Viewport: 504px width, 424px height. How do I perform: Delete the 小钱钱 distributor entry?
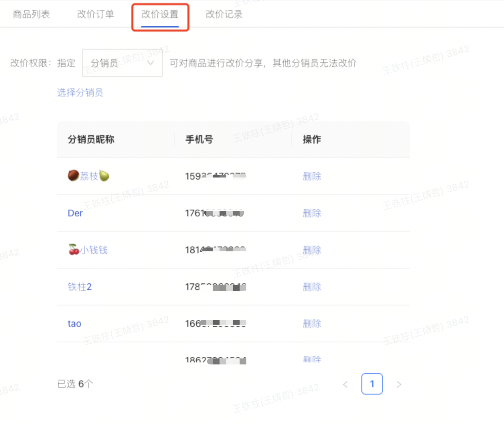point(312,250)
